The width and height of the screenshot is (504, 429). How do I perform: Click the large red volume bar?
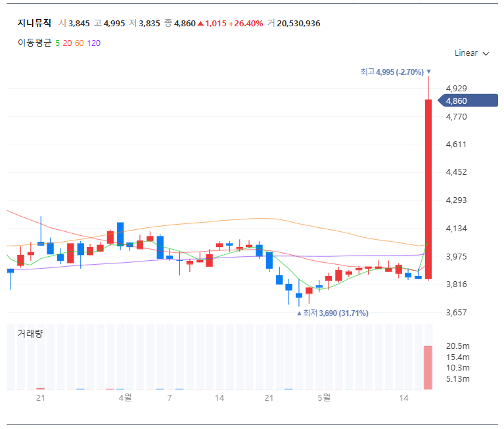pyautogui.click(x=428, y=368)
